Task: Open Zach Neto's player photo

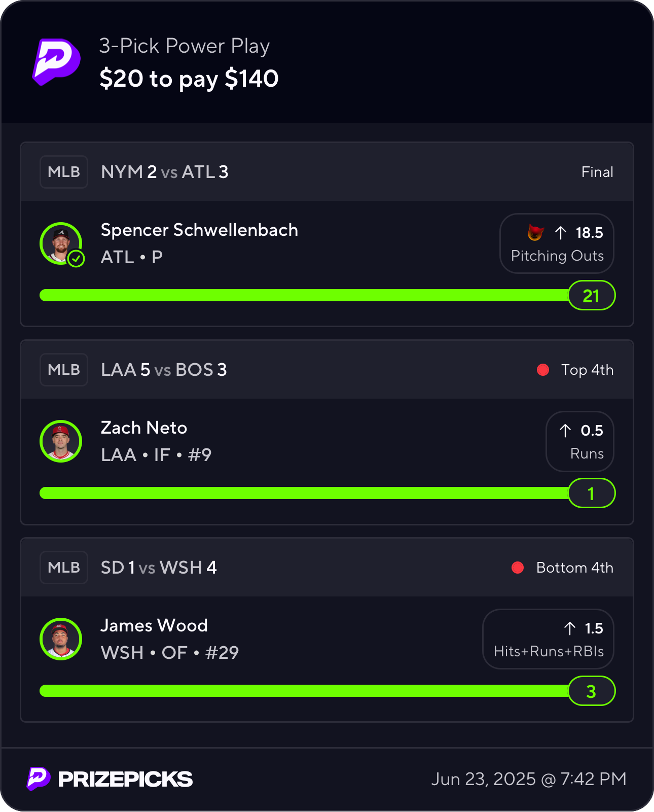Action: [x=61, y=441]
